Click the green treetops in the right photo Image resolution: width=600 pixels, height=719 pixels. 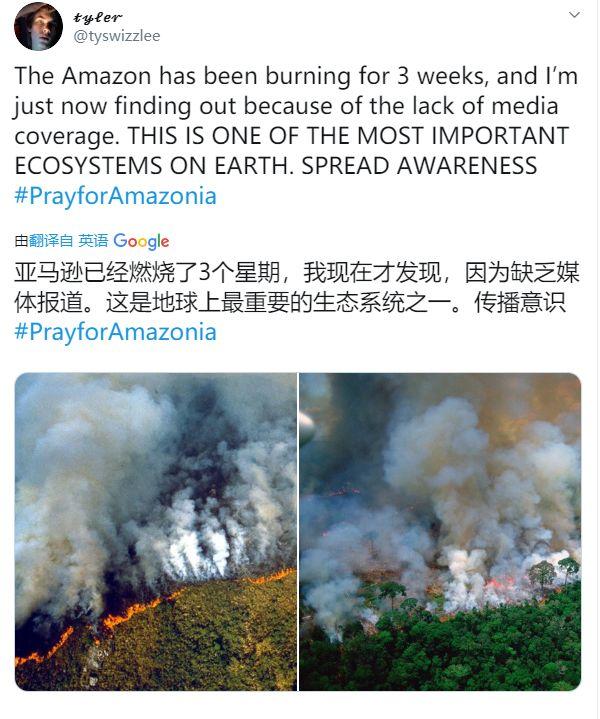(x=459, y=651)
